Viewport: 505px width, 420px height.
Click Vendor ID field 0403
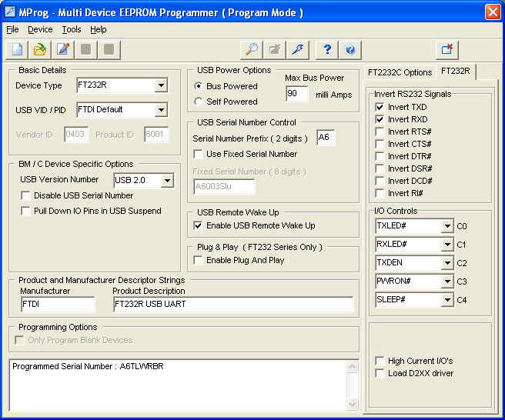coord(76,135)
